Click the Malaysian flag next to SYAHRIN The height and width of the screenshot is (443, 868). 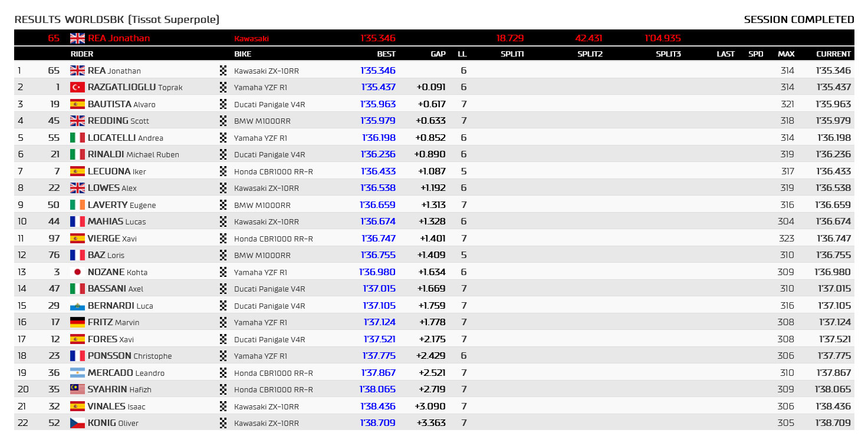pos(77,389)
